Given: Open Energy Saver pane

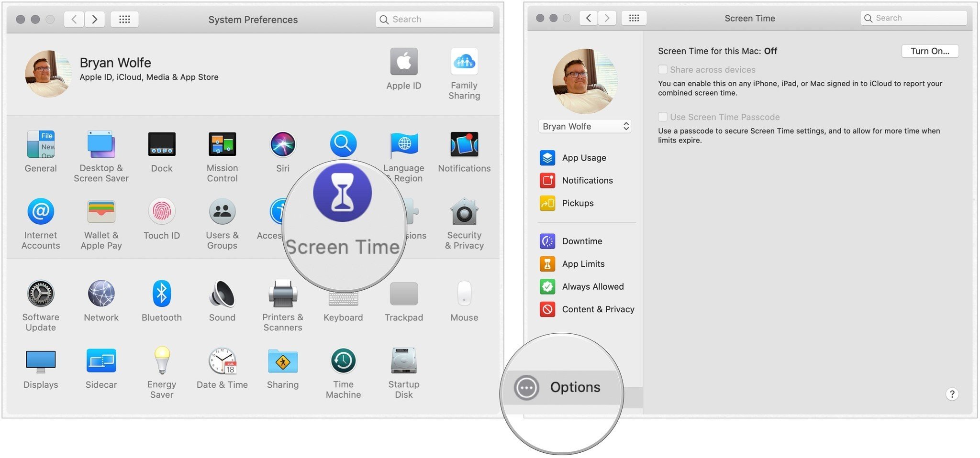Looking at the screenshot, I should pos(162,373).
